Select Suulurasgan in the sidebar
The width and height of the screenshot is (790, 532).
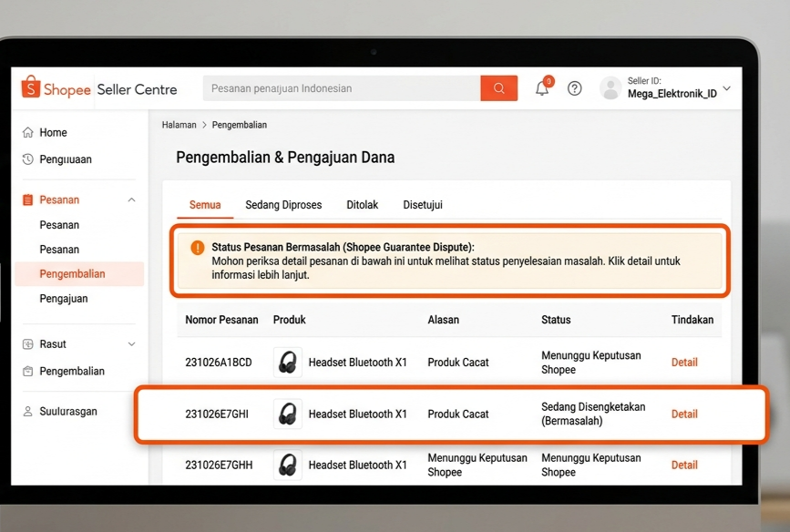click(68, 412)
